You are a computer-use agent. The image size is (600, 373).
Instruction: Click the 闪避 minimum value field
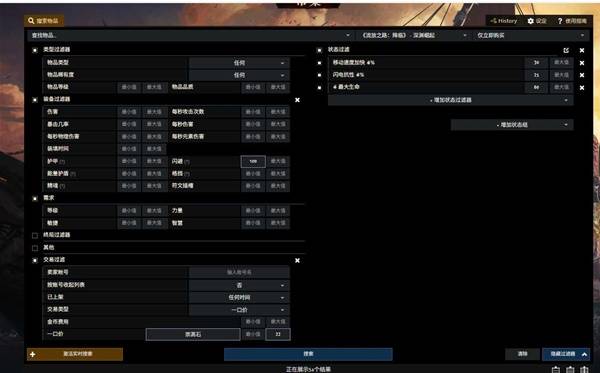click(x=253, y=161)
